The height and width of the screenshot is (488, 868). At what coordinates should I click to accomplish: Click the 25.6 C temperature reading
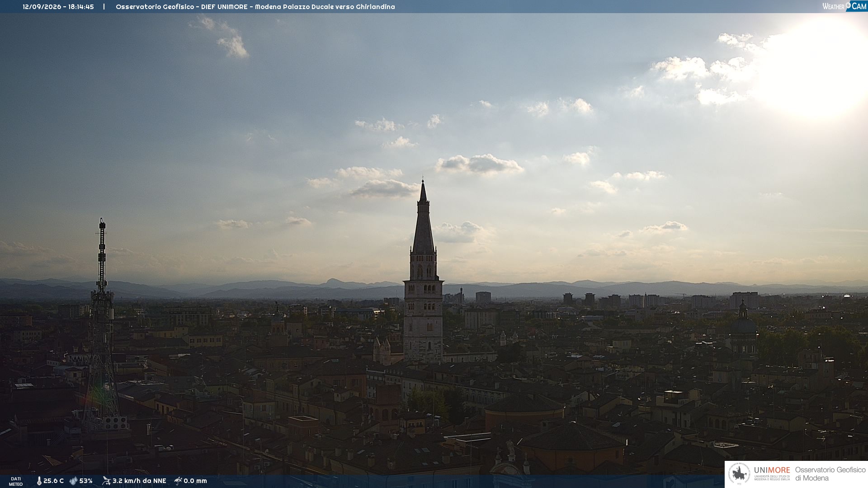53,481
